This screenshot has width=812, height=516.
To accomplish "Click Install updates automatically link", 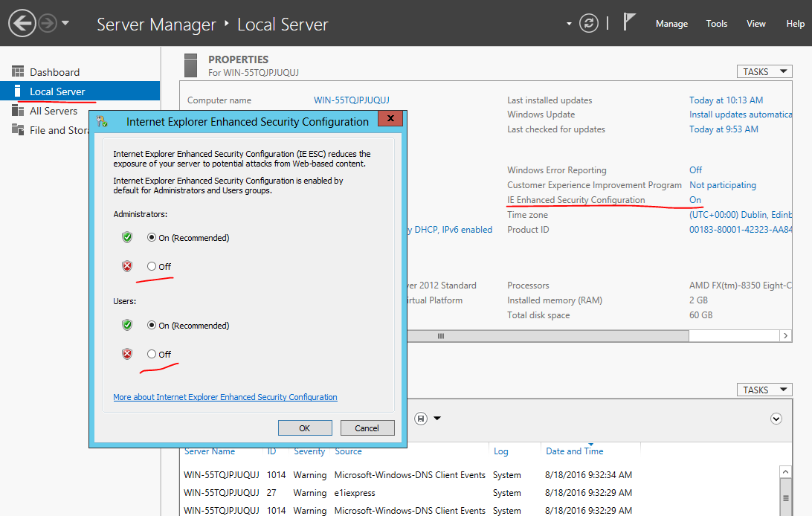I will (741, 115).
